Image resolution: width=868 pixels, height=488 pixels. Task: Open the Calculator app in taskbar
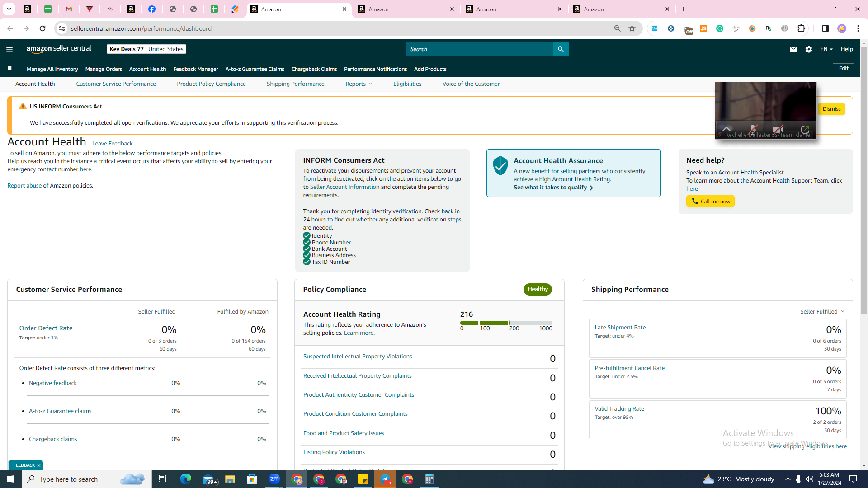[x=429, y=479]
